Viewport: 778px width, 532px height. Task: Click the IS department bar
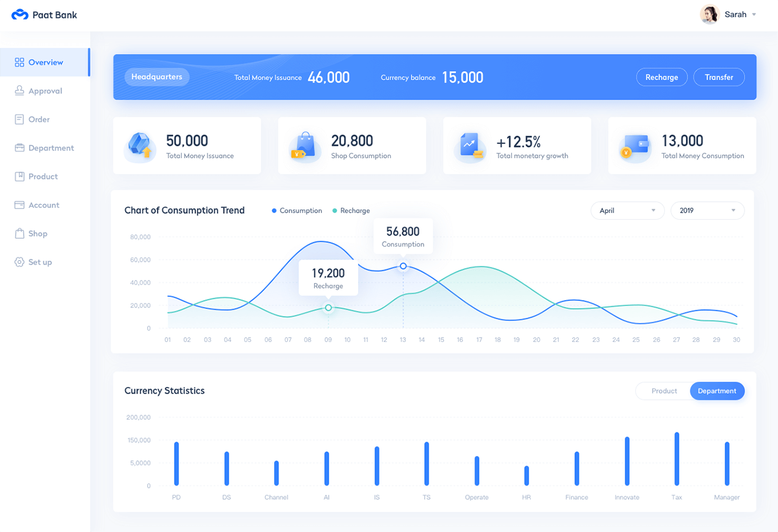(x=377, y=466)
